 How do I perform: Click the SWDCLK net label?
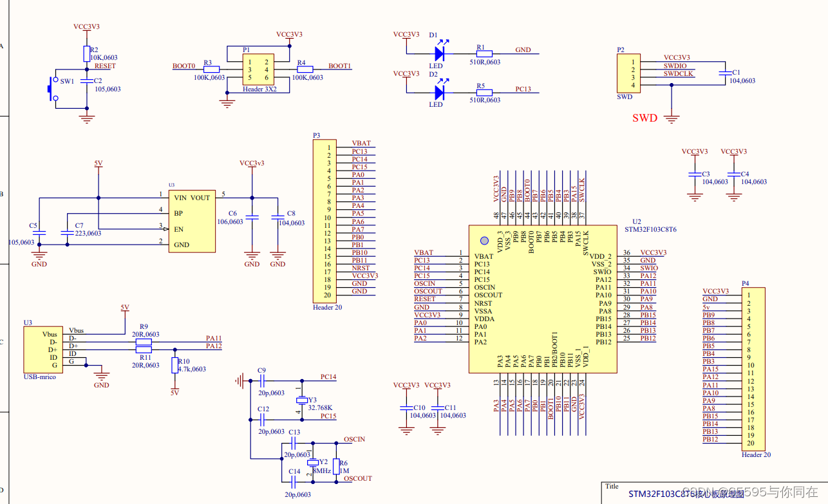pos(679,74)
